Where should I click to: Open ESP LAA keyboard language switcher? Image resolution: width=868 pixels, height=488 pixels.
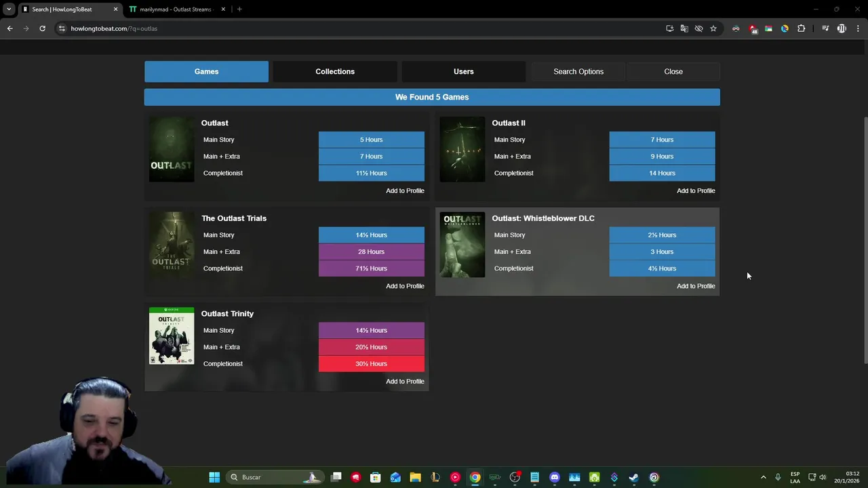click(795, 477)
